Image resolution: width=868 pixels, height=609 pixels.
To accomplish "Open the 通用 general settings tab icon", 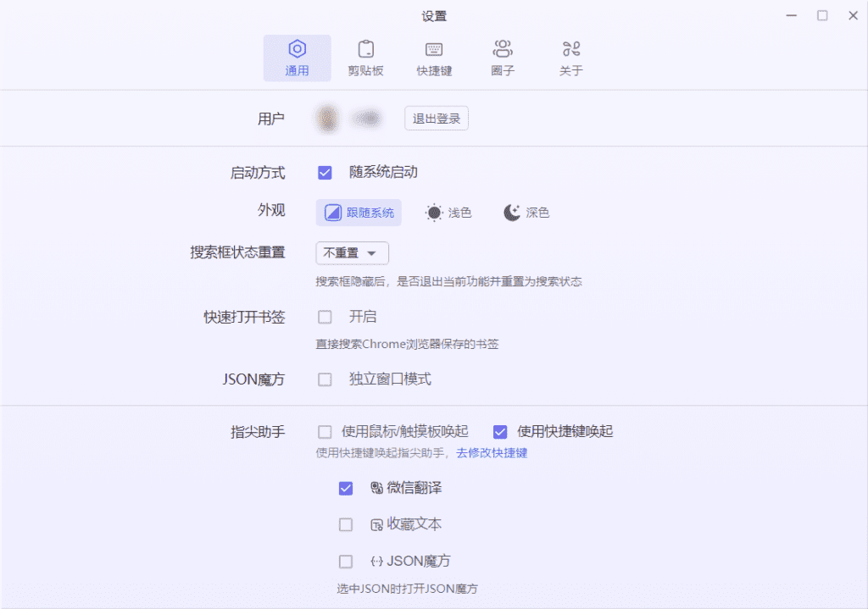I will coord(297,49).
